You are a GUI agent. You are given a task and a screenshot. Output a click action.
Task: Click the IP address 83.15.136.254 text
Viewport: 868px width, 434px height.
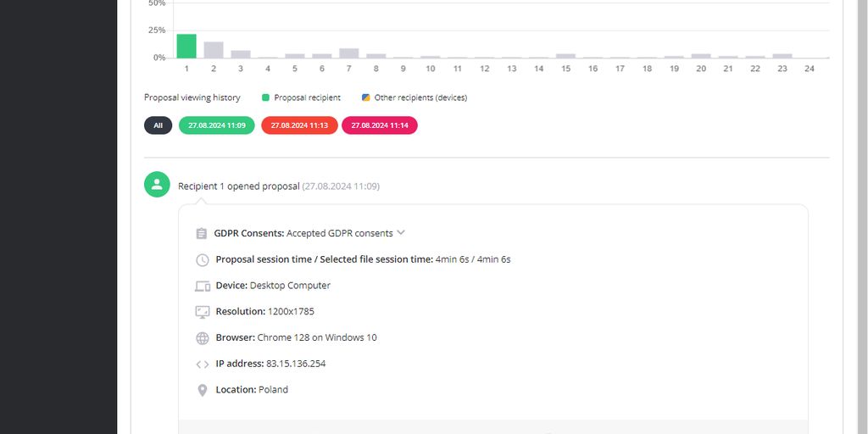(296, 364)
